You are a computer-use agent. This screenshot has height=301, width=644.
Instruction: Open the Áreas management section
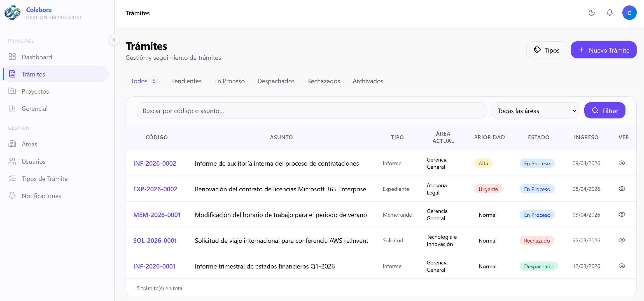(x=29, y=144)
